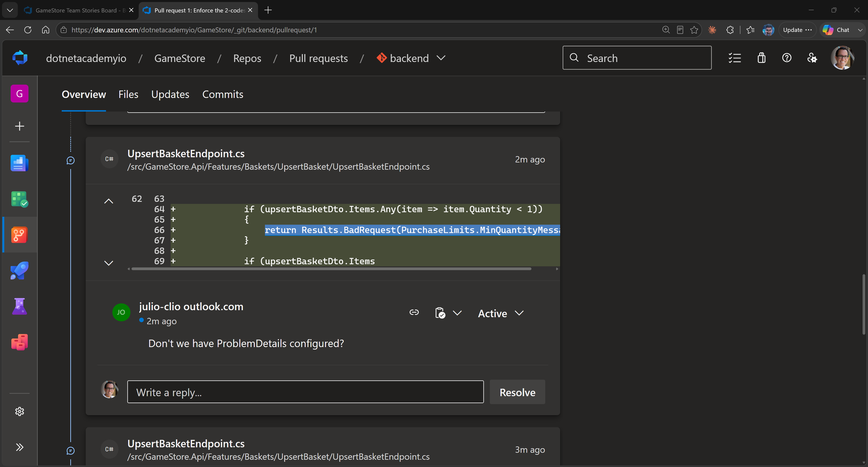This screenshot has width=868, height=467.
Task: Switch to the Commits tab
Action: click(223, 94)
